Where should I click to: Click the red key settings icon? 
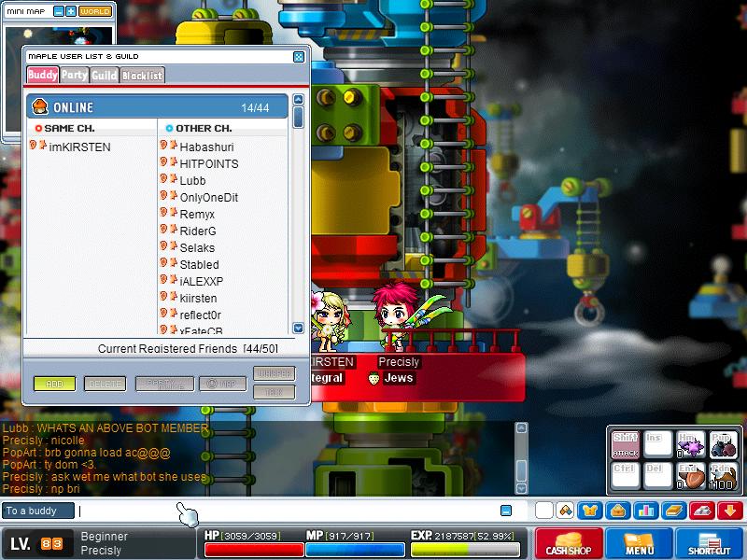click(702, 511)
